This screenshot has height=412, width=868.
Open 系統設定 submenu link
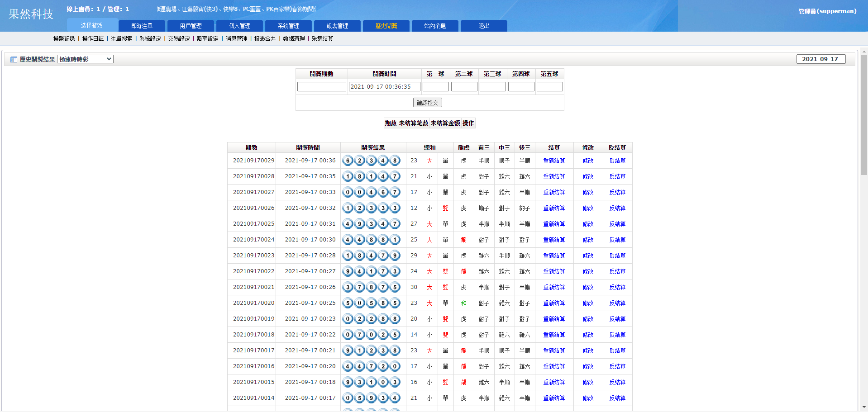[x=150, y=39]
